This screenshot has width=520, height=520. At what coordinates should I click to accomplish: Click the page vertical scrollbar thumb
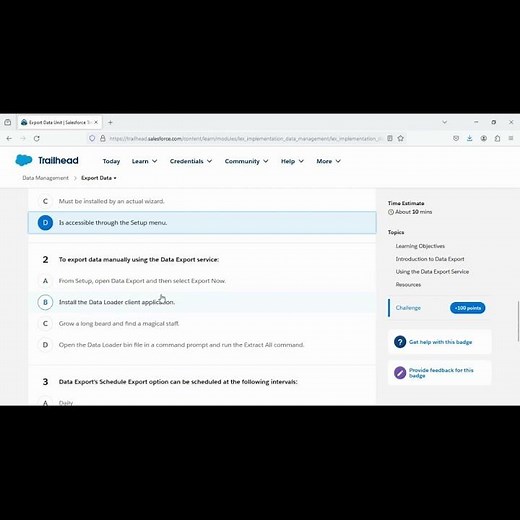pyautogui.click(x=518, y=321)
